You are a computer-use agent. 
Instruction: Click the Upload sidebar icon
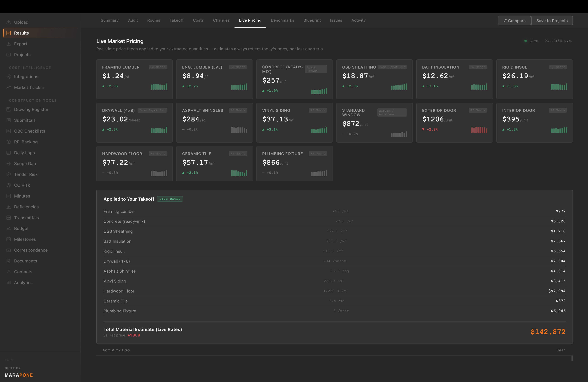[x=9, y=22]
